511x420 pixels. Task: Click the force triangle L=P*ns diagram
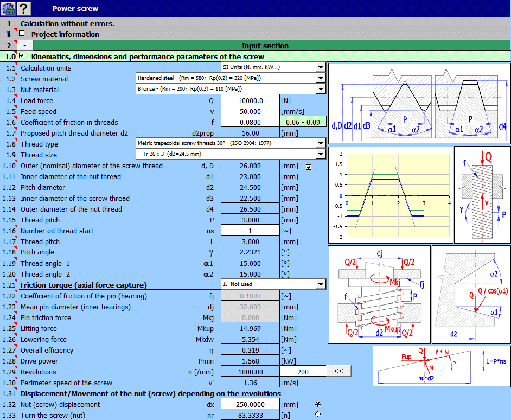[440, 366]
